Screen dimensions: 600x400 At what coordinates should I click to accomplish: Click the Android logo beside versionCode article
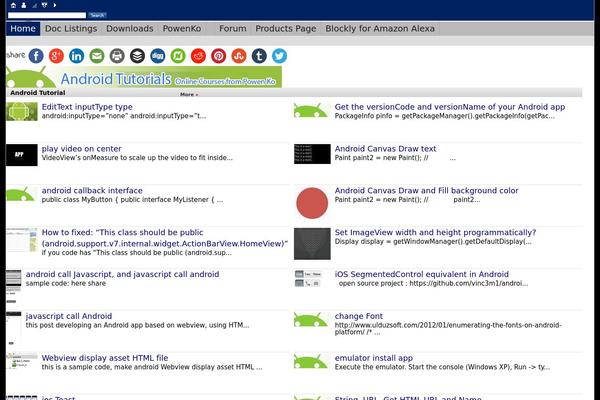pyautogui.click(x=310, y=110)
